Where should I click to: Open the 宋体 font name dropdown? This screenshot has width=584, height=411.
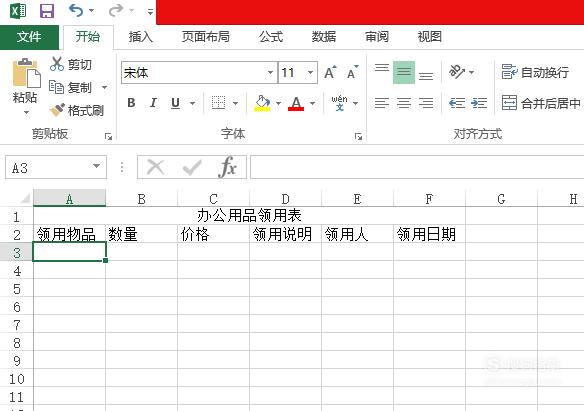pyautogui.click(x=271, y=73)
